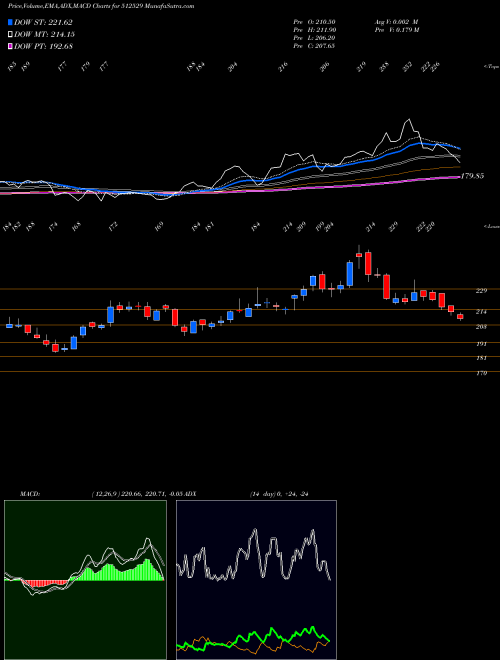Click the 172 low value label

coord(113,227)
